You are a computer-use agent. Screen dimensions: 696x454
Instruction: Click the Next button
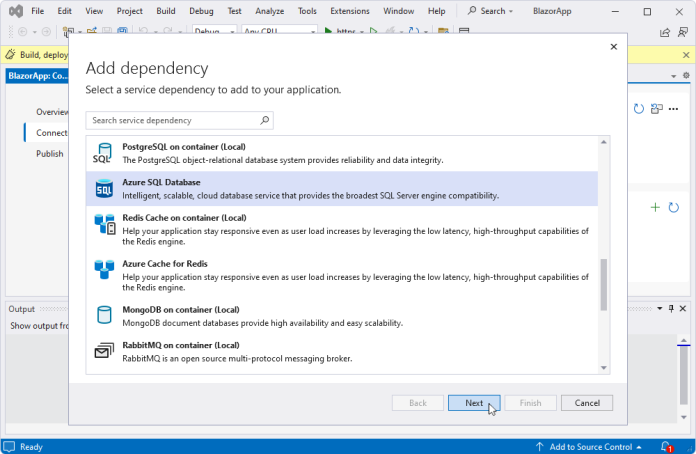(x=474, y=403)
